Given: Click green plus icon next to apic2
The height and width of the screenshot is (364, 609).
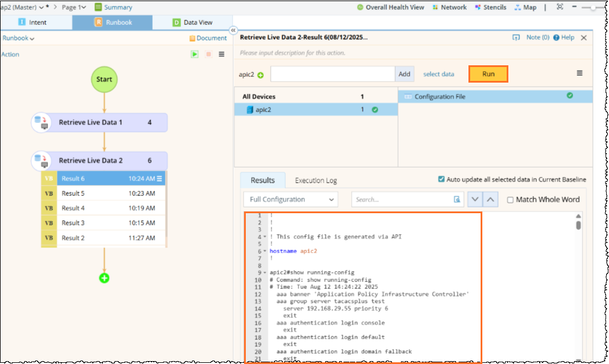Looking at the screenshot, I should coord(260,75).
